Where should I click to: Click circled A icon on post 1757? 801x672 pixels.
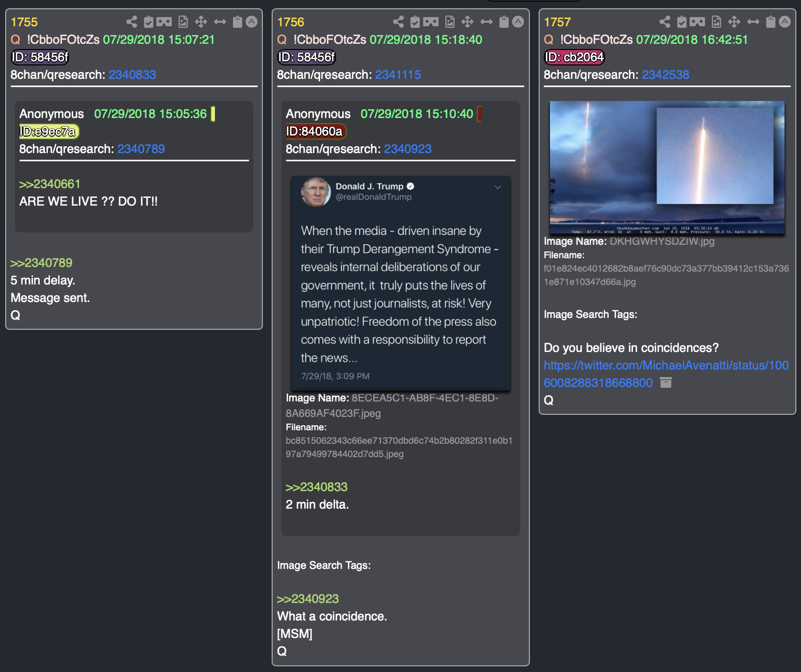click(x=785, y=22)
